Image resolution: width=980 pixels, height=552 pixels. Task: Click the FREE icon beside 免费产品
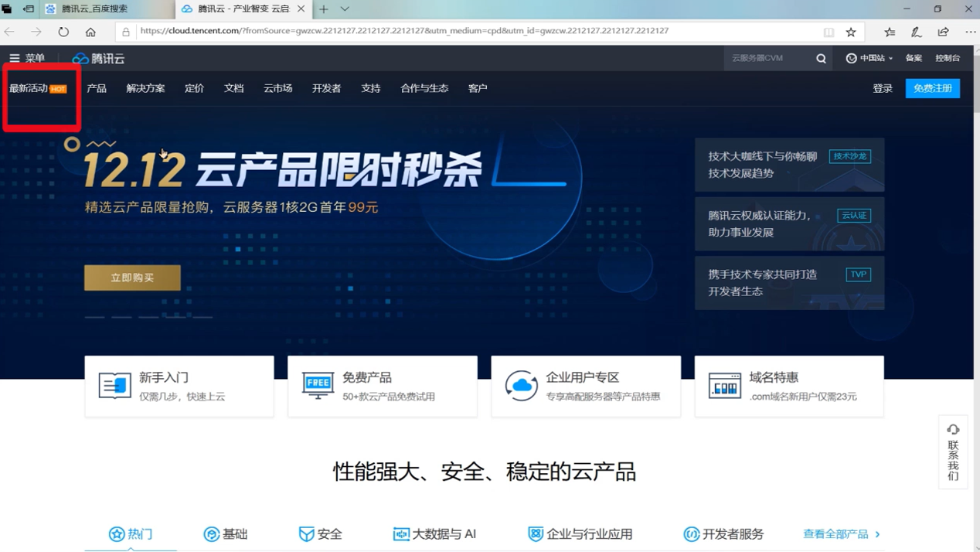pos(317,385)
